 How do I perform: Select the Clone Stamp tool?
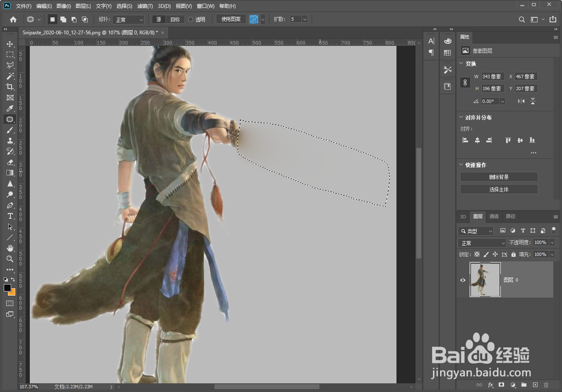[x=10, y=141]
